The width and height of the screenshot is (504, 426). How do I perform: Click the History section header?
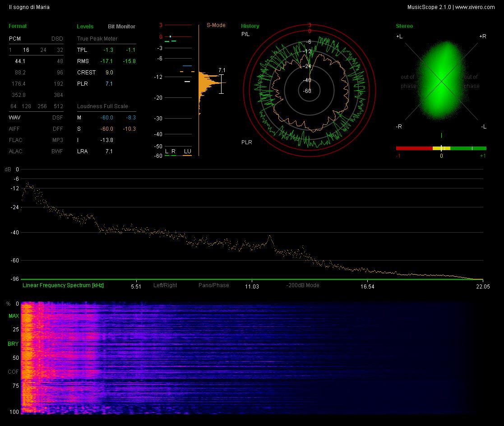250,26
